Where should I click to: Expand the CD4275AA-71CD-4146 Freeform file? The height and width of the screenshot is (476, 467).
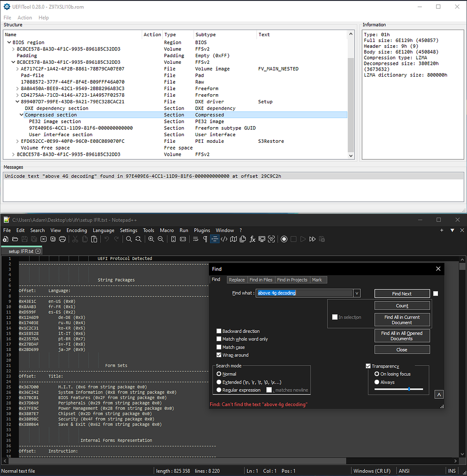point(18,95)
